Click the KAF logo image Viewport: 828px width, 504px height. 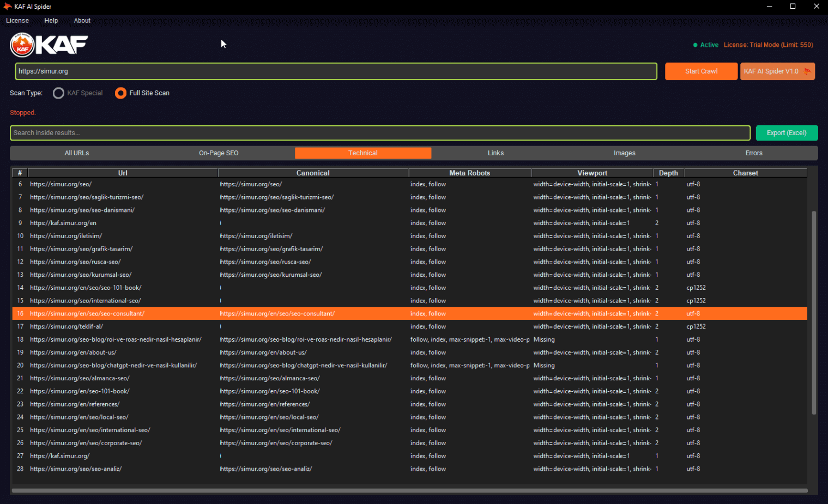pyautogui.click(x=49, y=45)
